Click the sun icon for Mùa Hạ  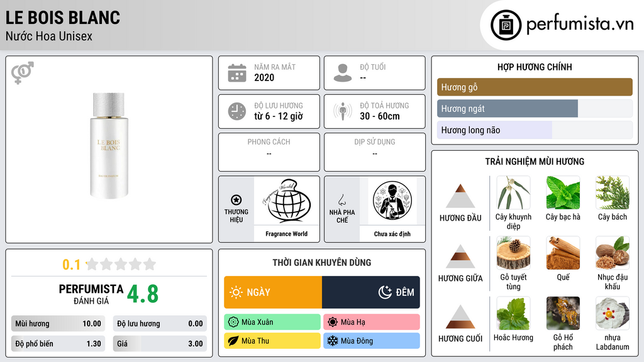333,322
